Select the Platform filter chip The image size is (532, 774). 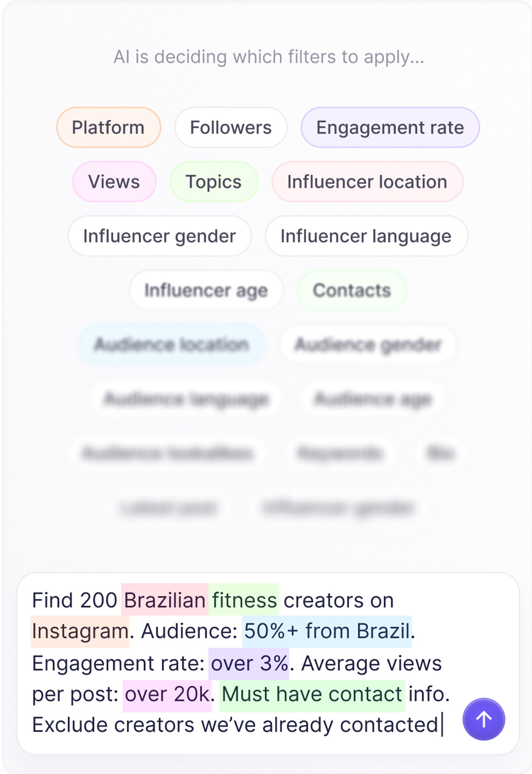coord(108,127)
